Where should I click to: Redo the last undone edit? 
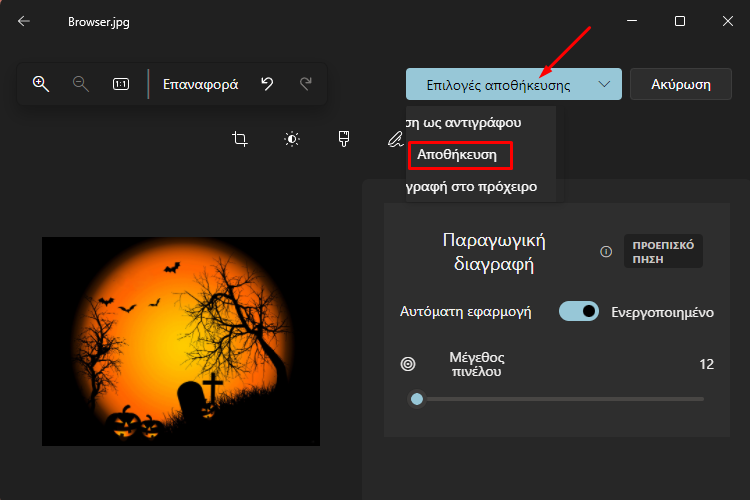(x=306, y=84)
